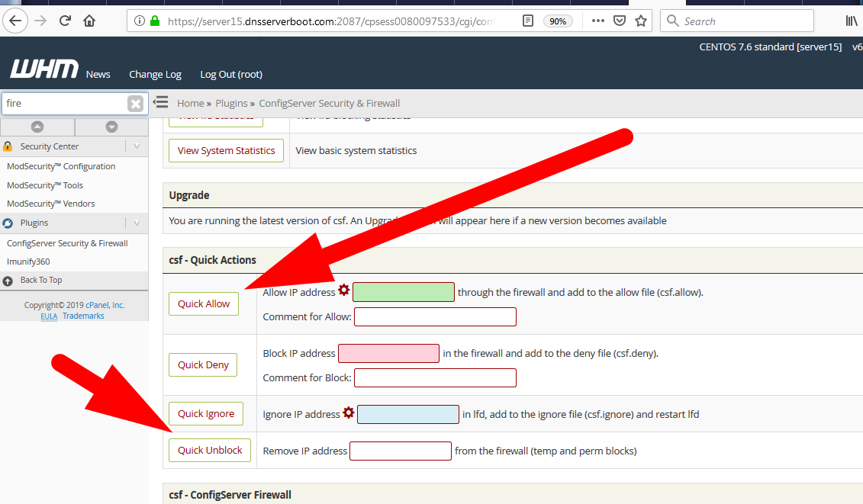Click the browser Search box
The width and height of the screenshot is (863, 504).
pyautogui.click(x=737, y=21)
